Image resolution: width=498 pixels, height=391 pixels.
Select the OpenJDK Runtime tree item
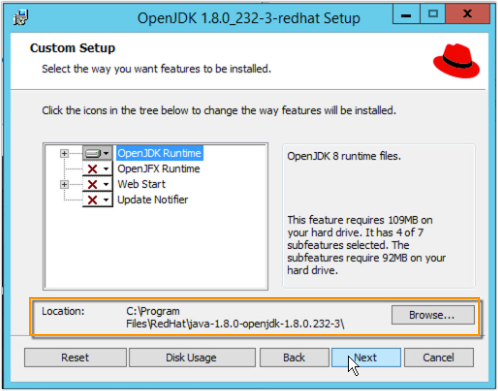click(159, 153)
